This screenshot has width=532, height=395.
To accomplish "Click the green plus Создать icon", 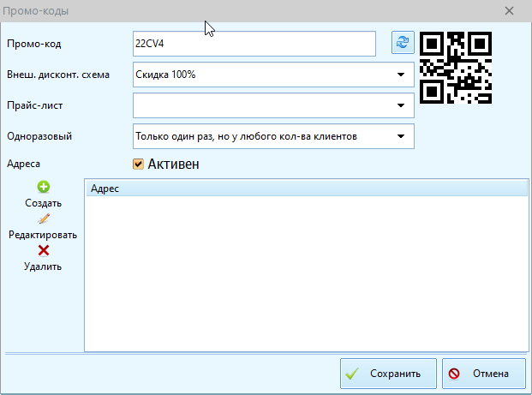I will pyautogui.click(x=43, y=188).
